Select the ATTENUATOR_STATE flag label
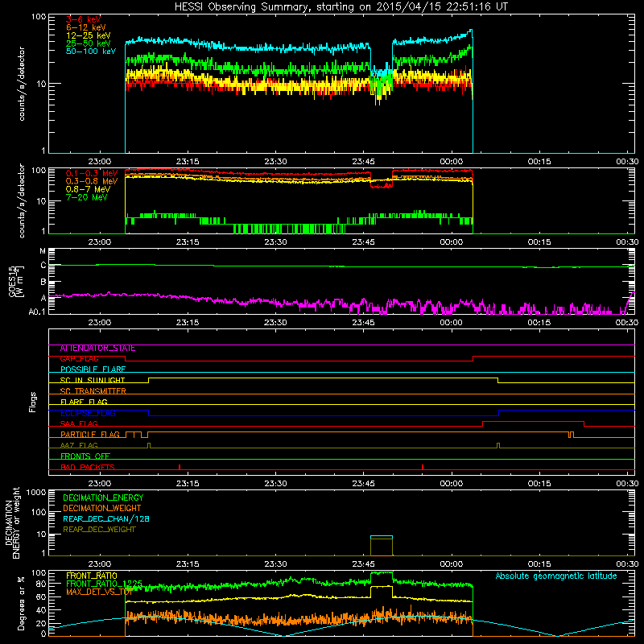This screenshot has height=644, width=644. tap(97, 349)
